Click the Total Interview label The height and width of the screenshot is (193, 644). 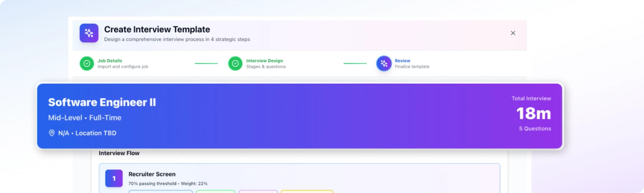[531, 99]
